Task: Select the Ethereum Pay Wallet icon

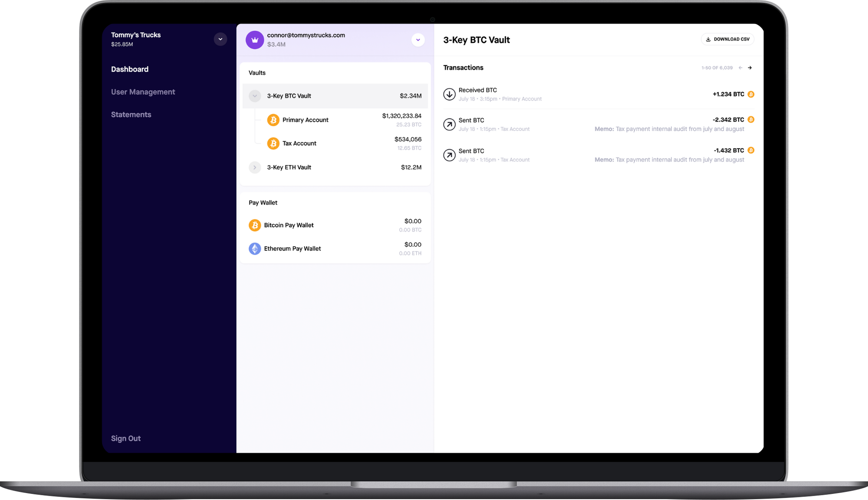Action: tap(255, 248)
